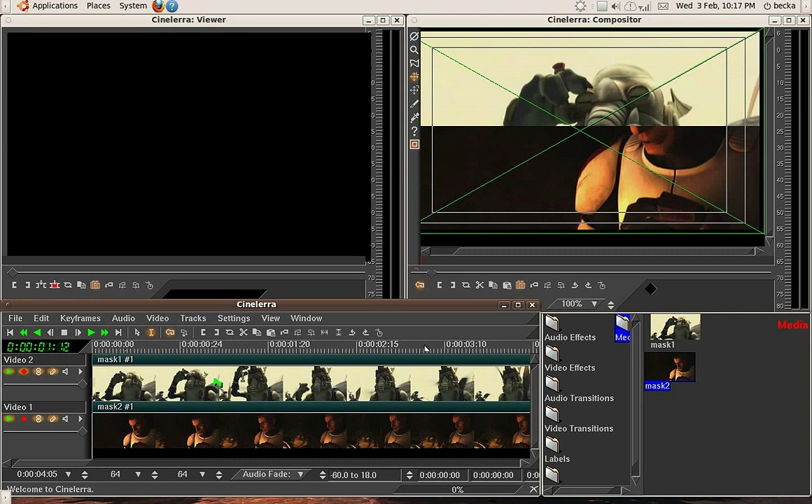Open the Ubuntu Applications menu

click(x=55, y=6)
